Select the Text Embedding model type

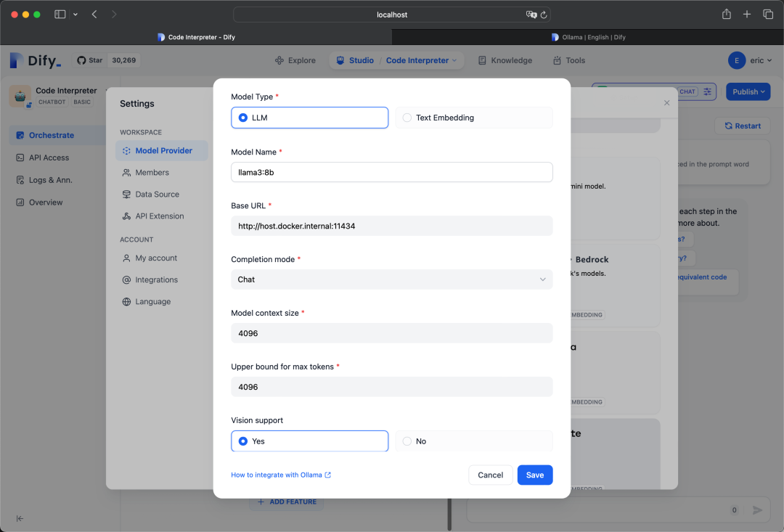(x=474, y=118)
